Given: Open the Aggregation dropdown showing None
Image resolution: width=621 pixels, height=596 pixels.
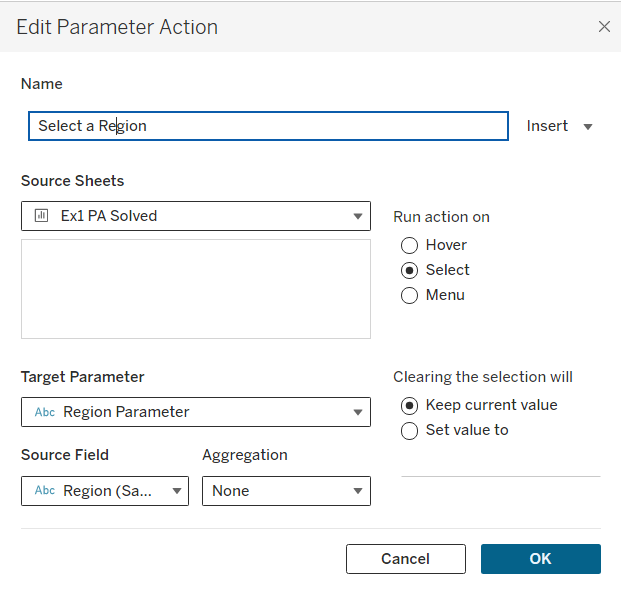Looking at the screenshot, I should point(286,491).
